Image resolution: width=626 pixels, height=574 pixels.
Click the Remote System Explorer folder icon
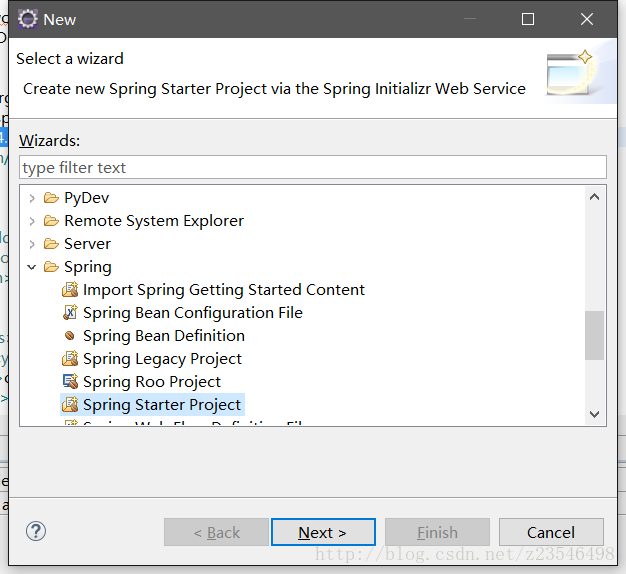click(x=51, y=221)
